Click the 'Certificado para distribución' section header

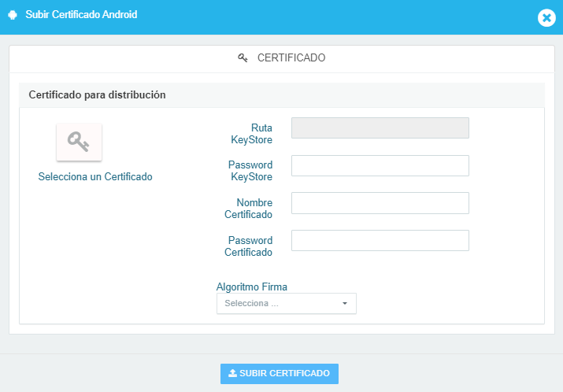point(98,94)
